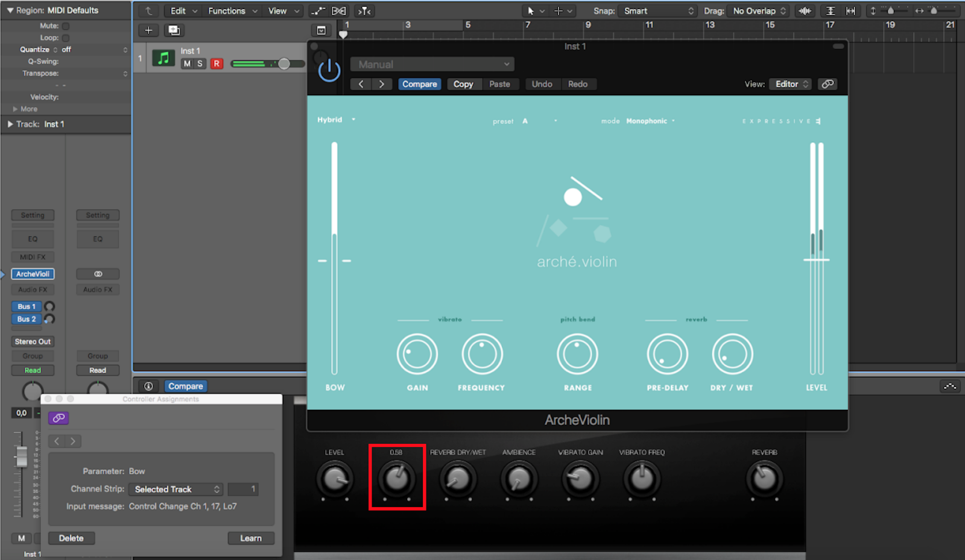Go to next controller assignment
The height and width of the screenshot is (560, 965).
click(x=73, y=441)
